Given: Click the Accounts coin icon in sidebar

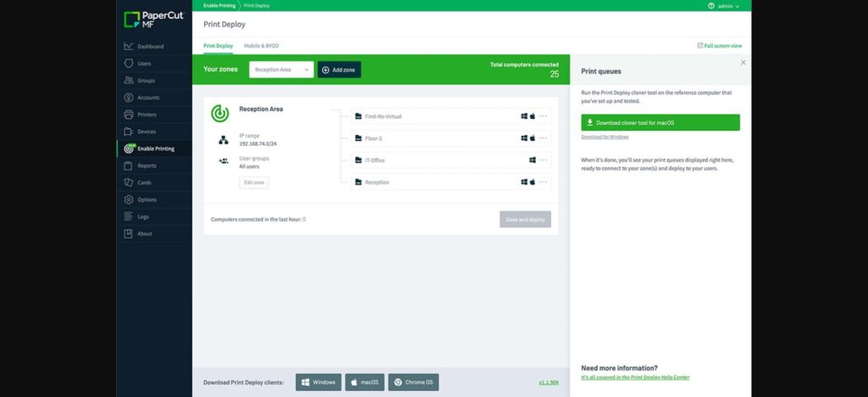Looking at the screenshot, I should (x=129, y=98).
